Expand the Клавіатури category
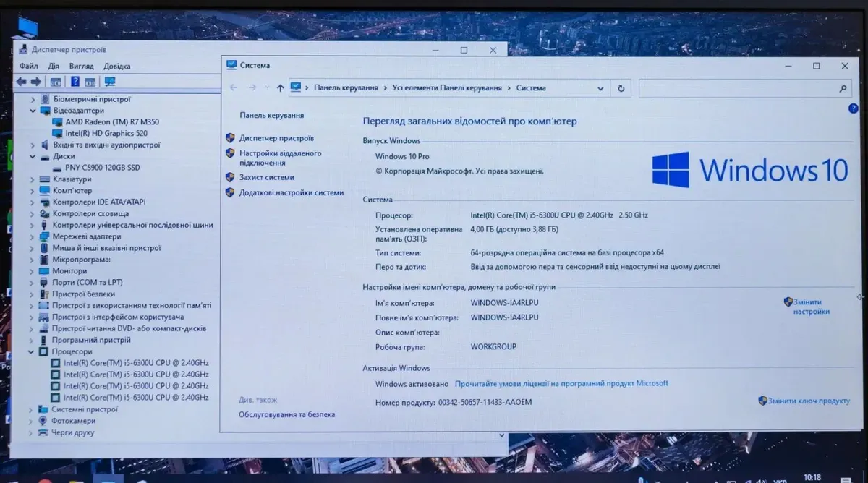 pos(32,179)
